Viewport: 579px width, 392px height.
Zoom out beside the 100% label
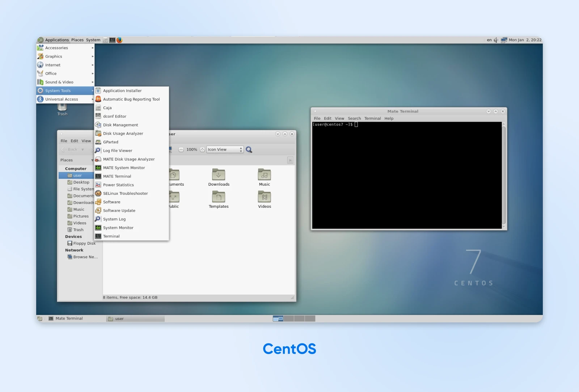(x=181, y=149)
